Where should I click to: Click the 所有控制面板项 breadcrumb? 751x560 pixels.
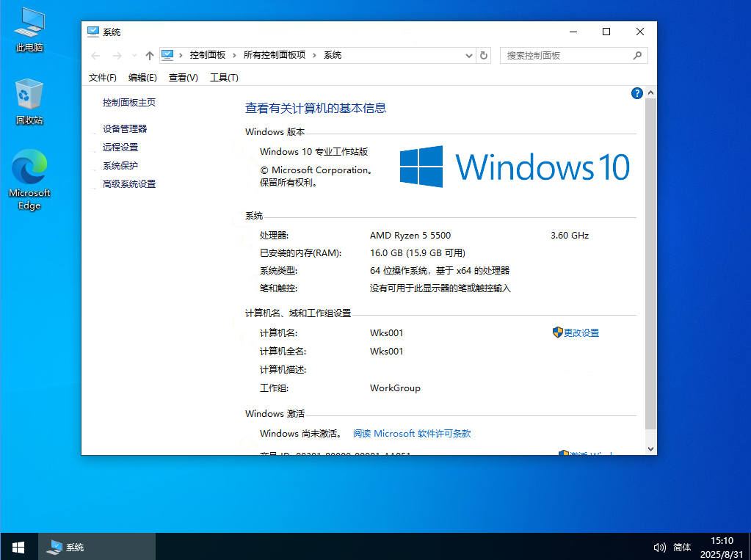(x=275, y=55)
